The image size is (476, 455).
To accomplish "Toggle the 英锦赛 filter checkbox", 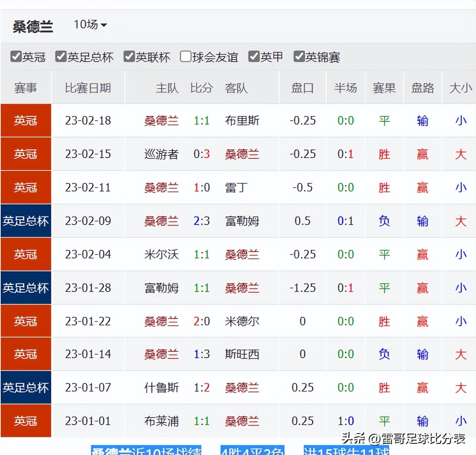I will 299,56.
